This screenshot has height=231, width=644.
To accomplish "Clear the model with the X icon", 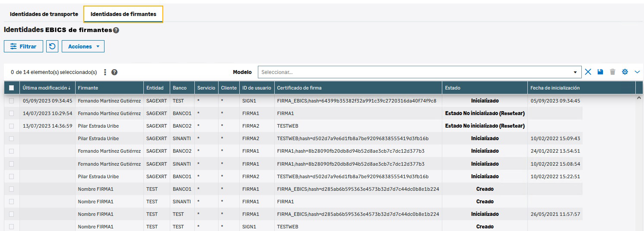I will click(588, 72).
